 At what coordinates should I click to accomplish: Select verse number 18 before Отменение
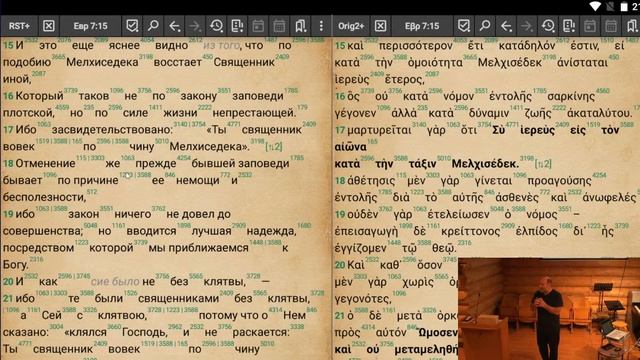click(x=8, y=164)
